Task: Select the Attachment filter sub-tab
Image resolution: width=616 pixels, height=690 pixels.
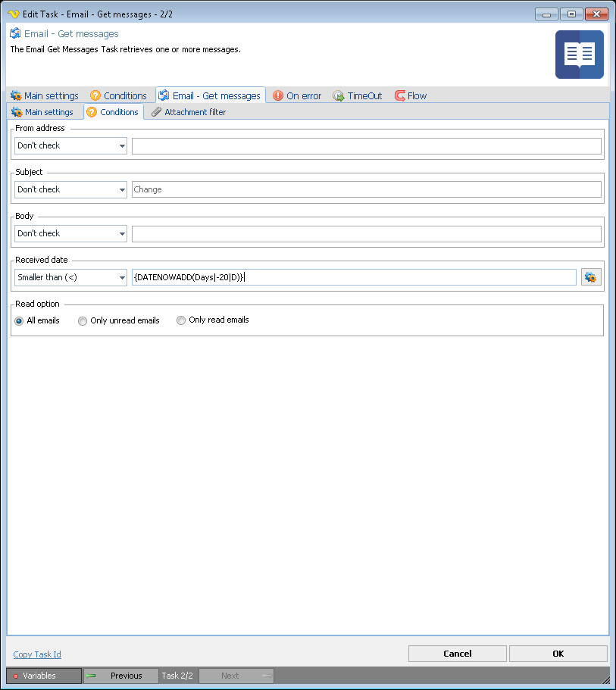Action: [x=189, y=112]
